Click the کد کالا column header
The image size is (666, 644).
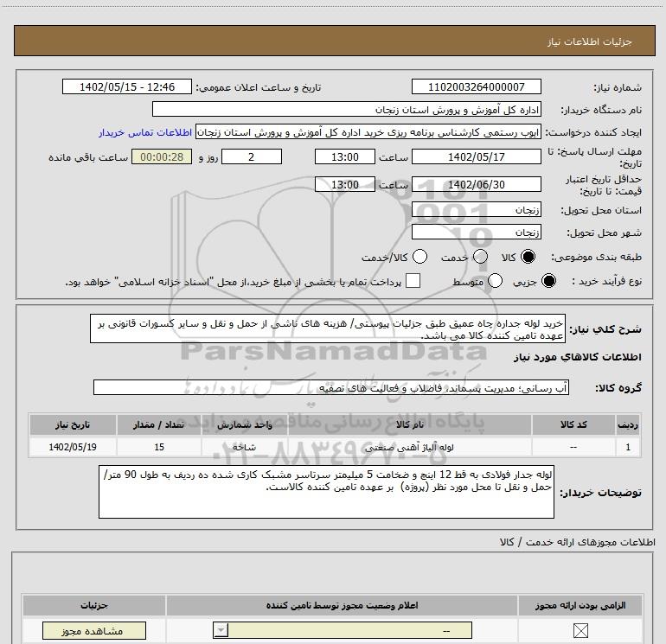coord(573,425)
